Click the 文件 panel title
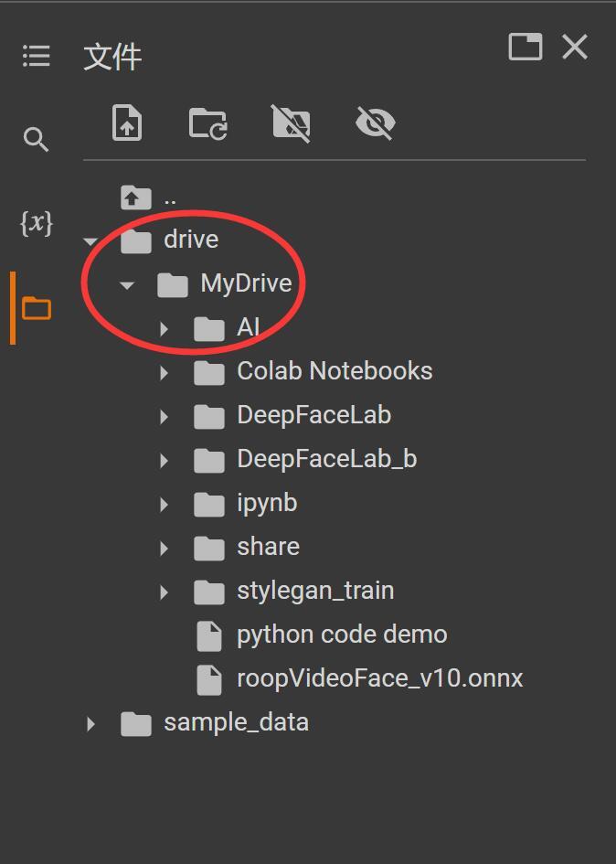The image size is (616, 864). [x=112, y=57]
